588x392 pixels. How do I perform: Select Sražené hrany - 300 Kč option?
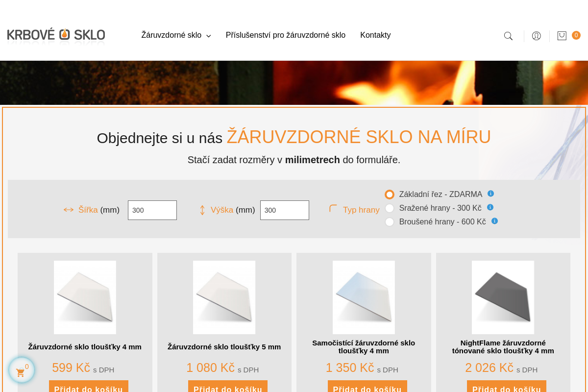390,208
